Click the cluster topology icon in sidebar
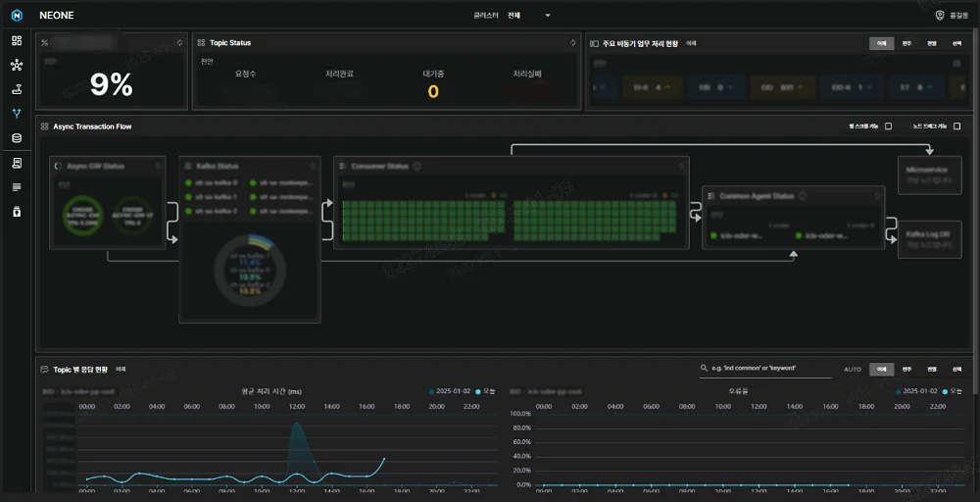 tap(16, 66)
